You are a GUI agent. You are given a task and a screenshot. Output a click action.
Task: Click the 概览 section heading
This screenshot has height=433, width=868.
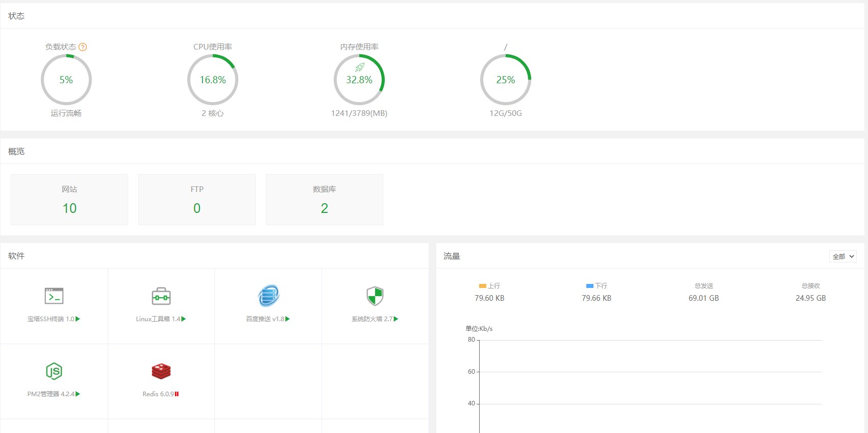coord(16,152)
